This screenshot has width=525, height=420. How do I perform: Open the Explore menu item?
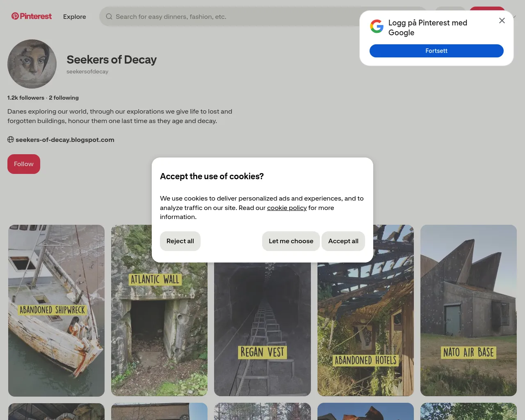click(75, 17)
